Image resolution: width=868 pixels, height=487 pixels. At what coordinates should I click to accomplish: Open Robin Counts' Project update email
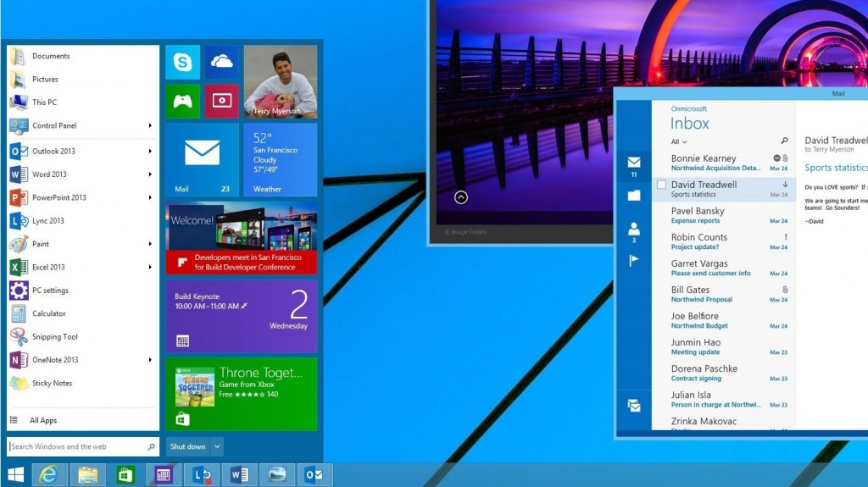pos(724,241)
